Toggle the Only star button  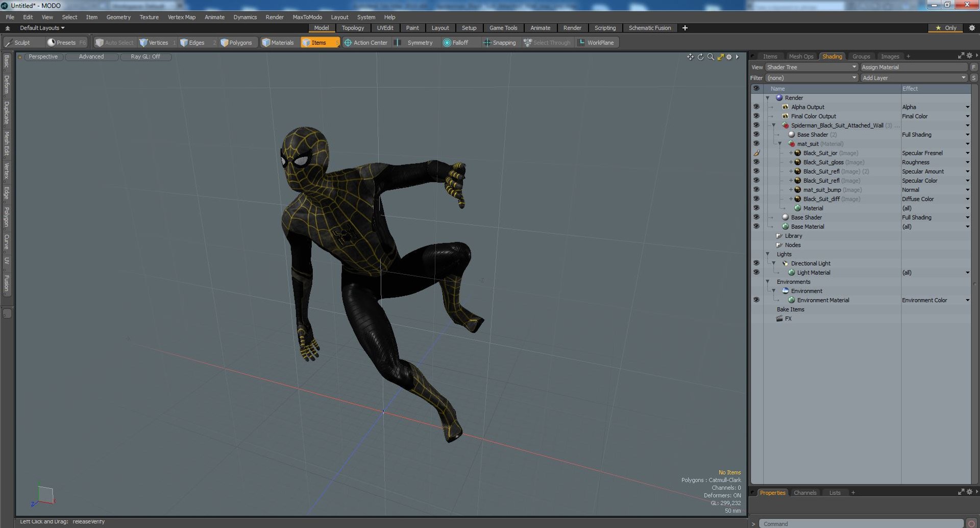946,28
